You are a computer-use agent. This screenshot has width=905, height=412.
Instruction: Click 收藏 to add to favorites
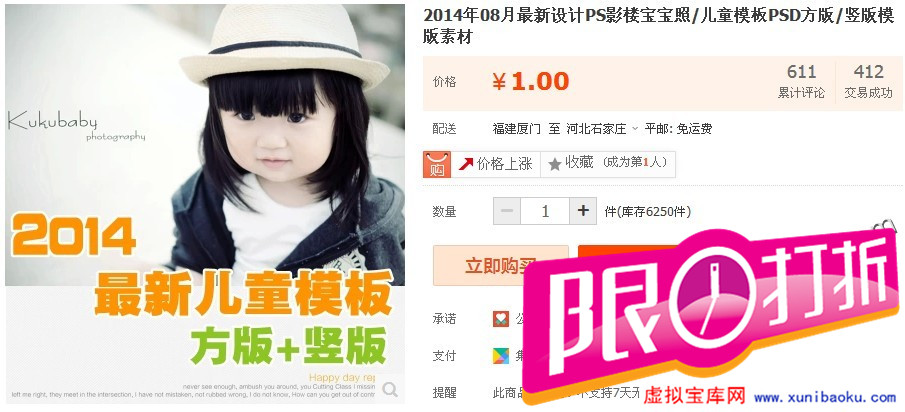pyautogui.click(x=579, y=163)
